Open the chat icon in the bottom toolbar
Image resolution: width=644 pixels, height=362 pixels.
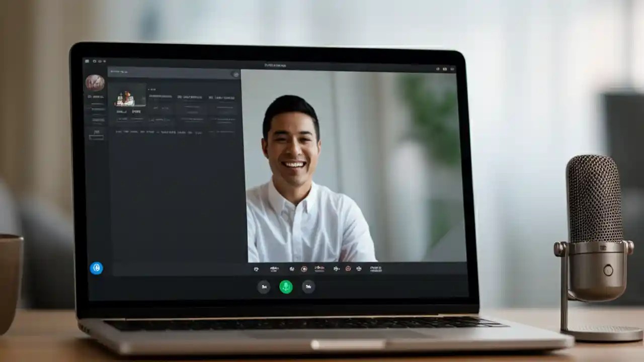coord(358,269)
